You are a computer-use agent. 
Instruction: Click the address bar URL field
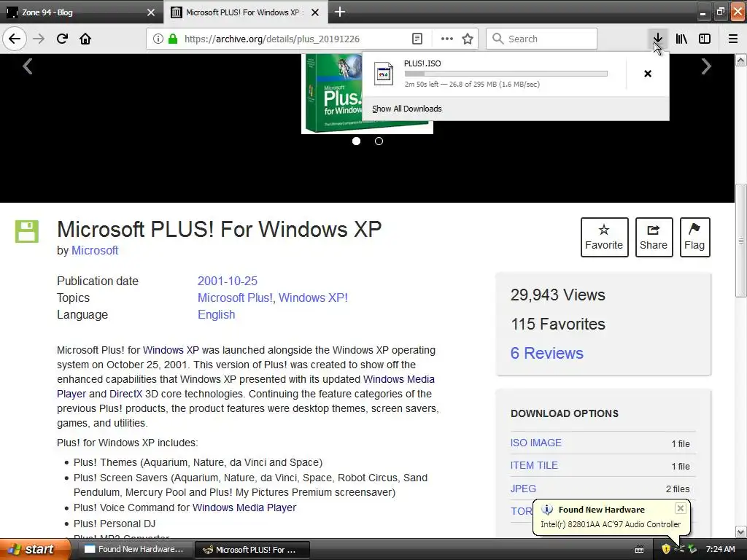[x=295, y=39]
